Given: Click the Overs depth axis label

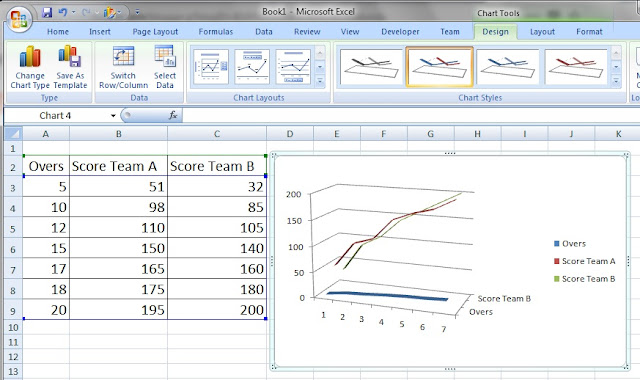Looking at the screenshot, I should [481, 312].
